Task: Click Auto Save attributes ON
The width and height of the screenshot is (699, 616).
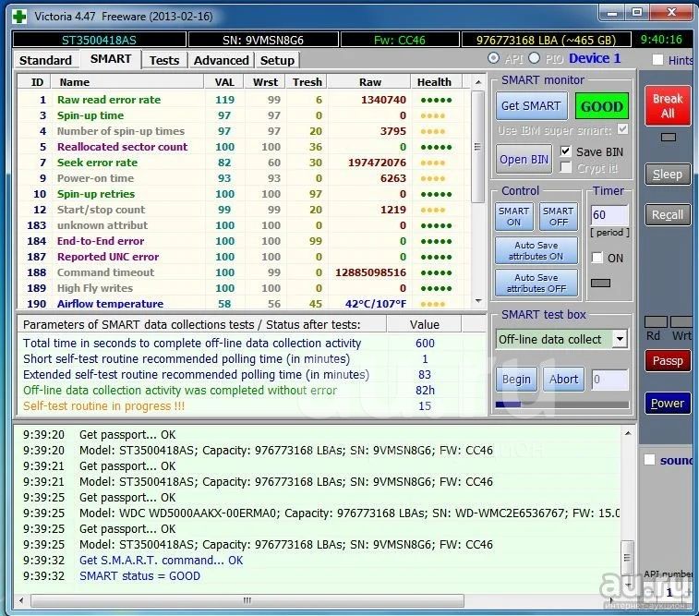Action: [536, 250]
